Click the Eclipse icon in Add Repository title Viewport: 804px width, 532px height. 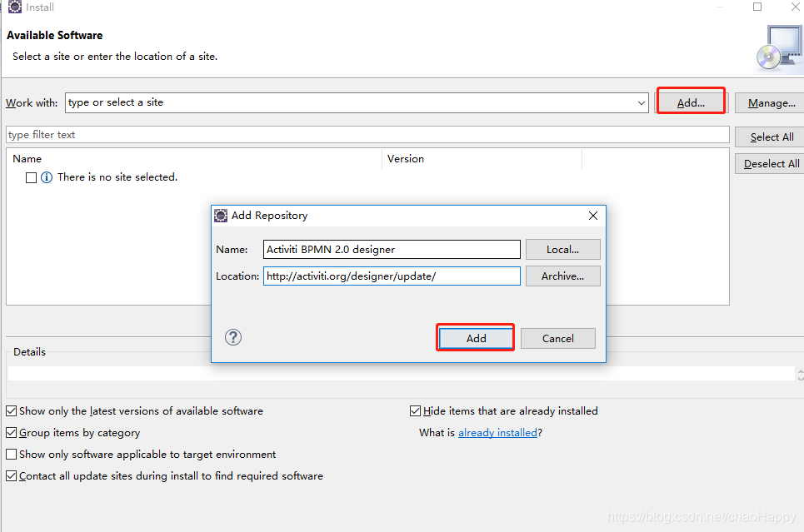point(221,216)
